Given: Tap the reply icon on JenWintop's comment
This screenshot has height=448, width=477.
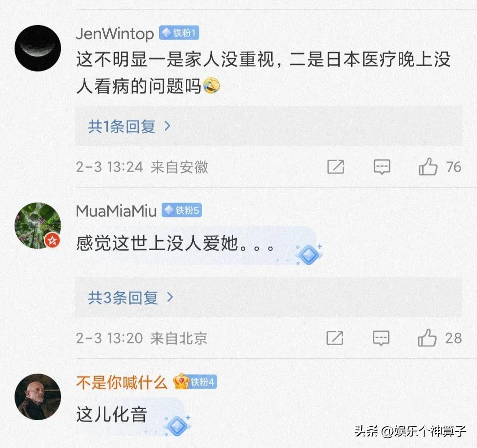Looking at the screenshot, I should pyautogui.click(x=382, y=167).
